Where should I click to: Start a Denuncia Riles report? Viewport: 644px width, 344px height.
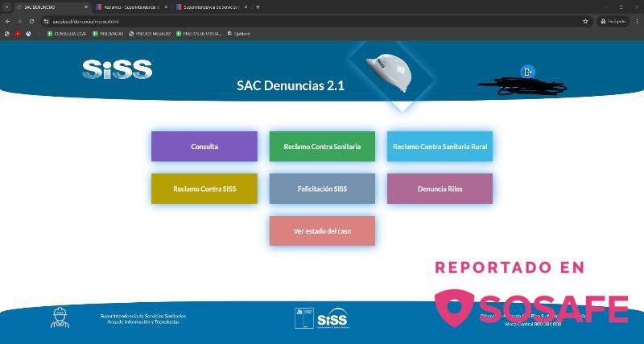click(x=440, y=189)
